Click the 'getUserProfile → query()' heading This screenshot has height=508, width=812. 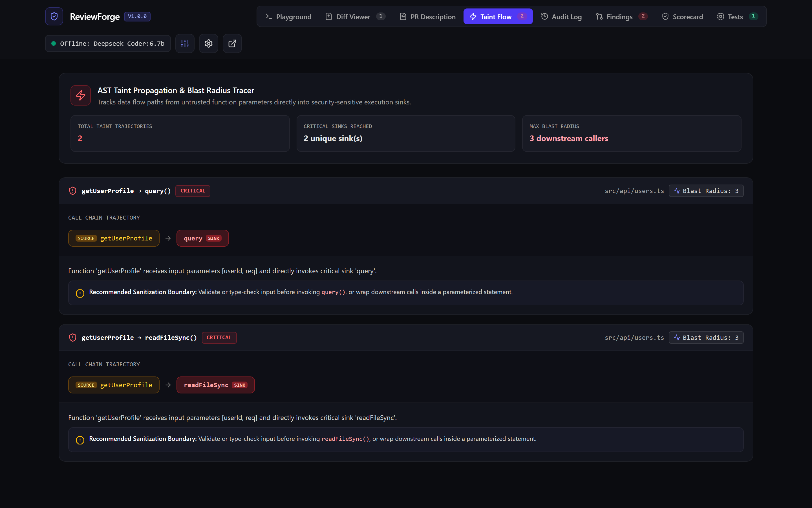click(x=126, y=191)
